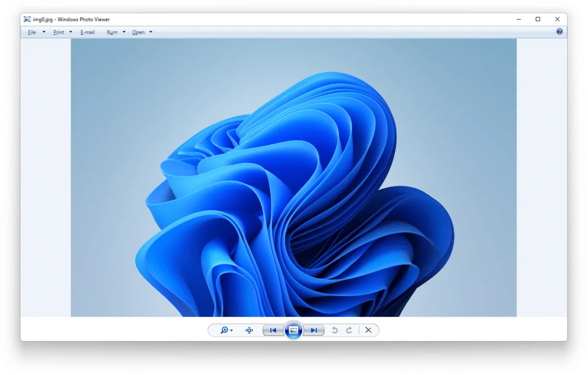Click the E-mail menu item
This screenshot has height=375, width=588.
tap(88, 32)
